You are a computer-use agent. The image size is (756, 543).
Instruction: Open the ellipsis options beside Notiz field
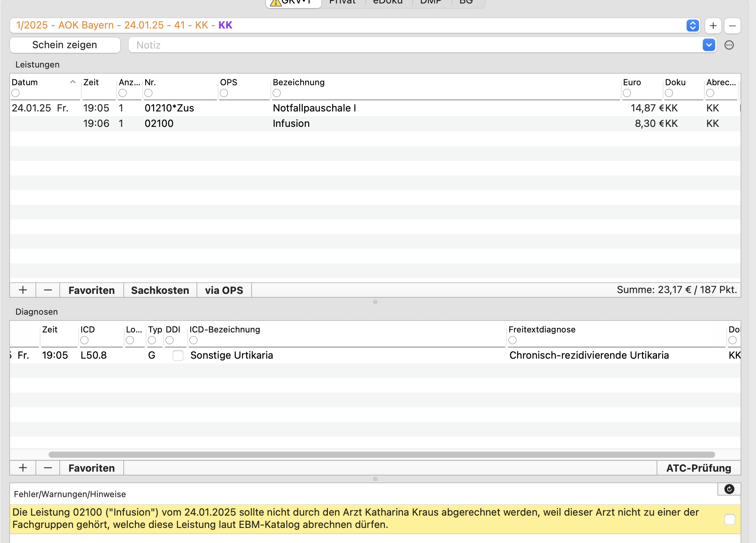(729, 45)
